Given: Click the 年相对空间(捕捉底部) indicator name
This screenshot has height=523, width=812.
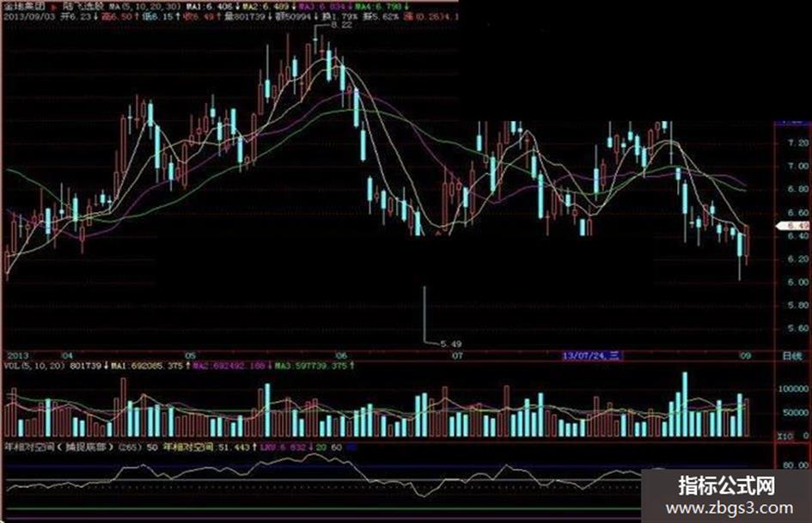Looking at the screenshot, I should [x=59, y=447].
